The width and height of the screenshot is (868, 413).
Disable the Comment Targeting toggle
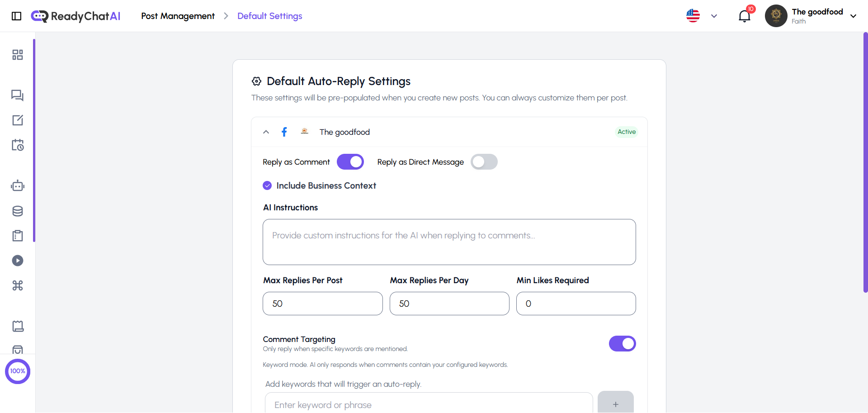click(623, 343)
